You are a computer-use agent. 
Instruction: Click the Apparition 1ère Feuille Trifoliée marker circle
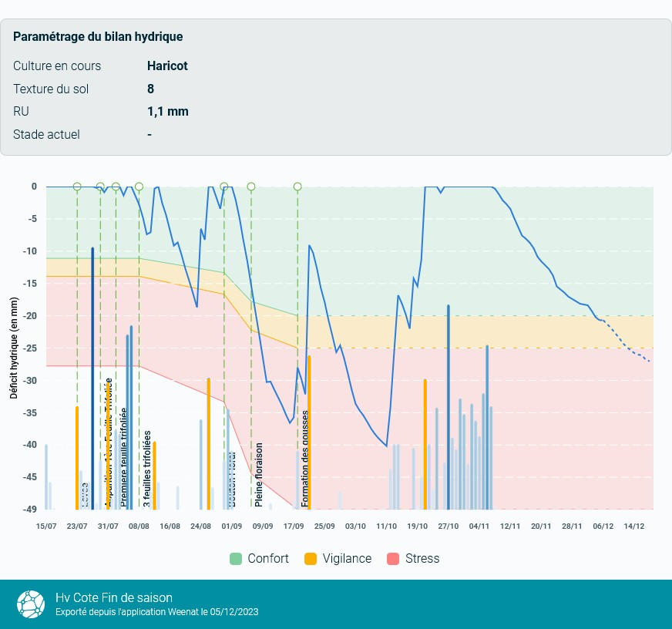(x=100, y=187)
